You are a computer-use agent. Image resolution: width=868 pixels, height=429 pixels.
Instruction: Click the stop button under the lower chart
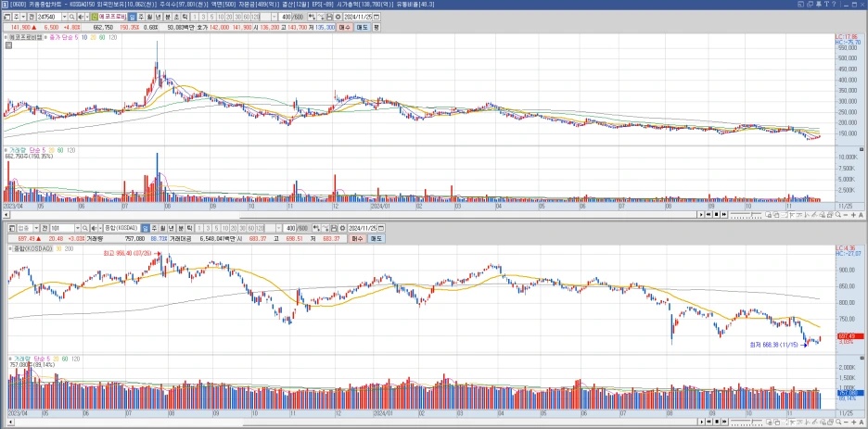(x=716, y=423)
